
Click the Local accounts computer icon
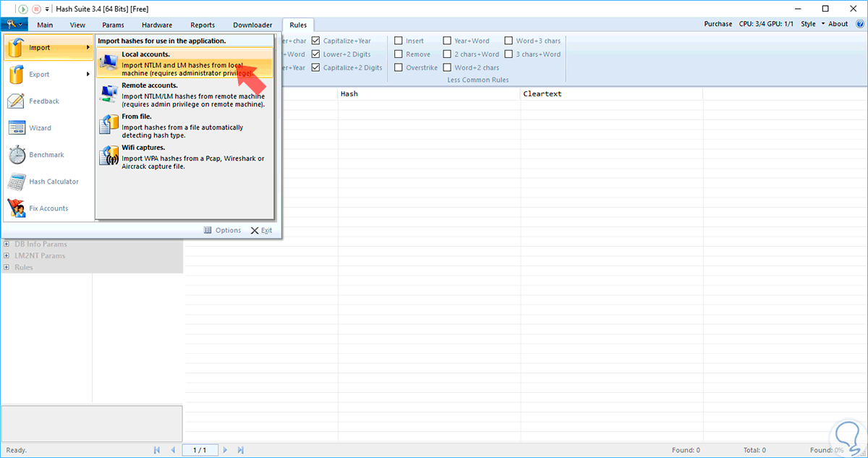[x=109, y=64]
